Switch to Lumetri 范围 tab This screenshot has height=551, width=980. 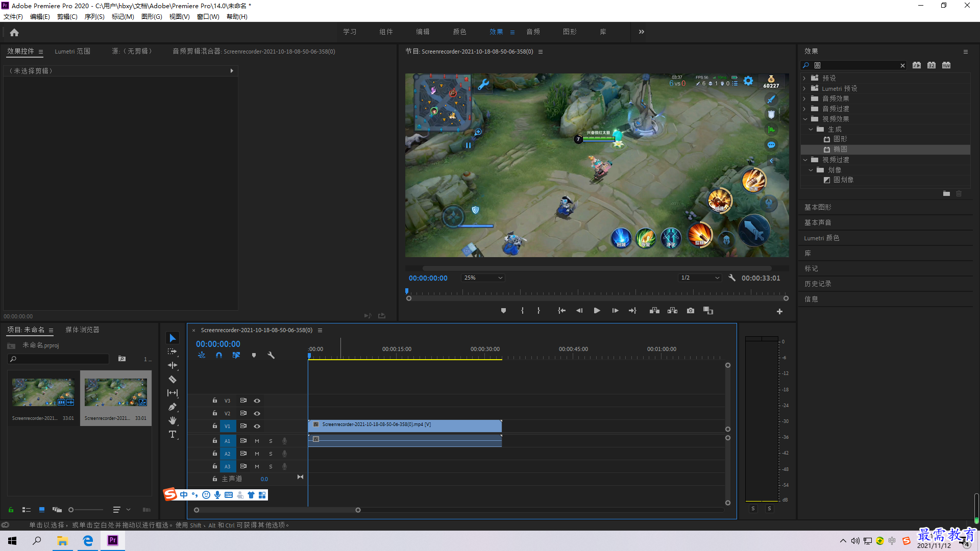coord(72,52)
